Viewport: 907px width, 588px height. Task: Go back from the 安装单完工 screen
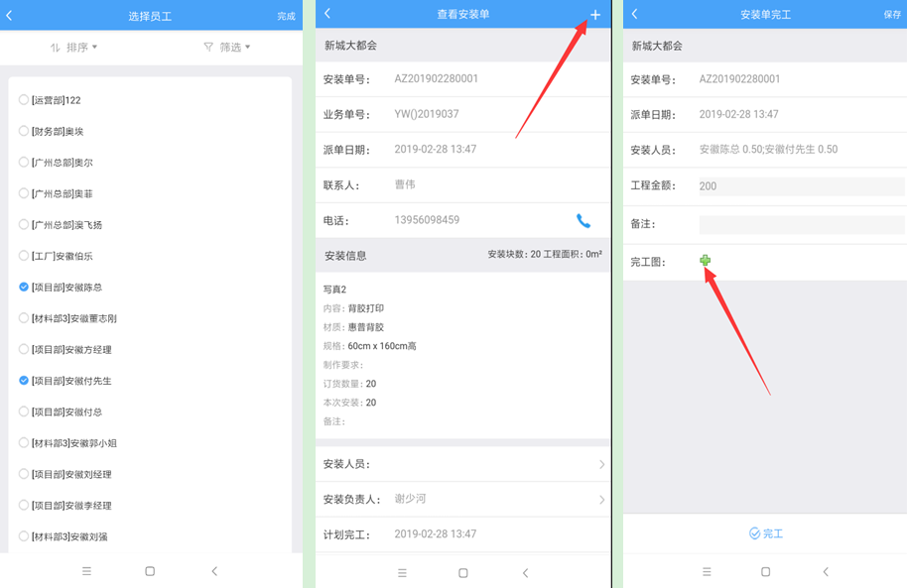coord(635,14)
